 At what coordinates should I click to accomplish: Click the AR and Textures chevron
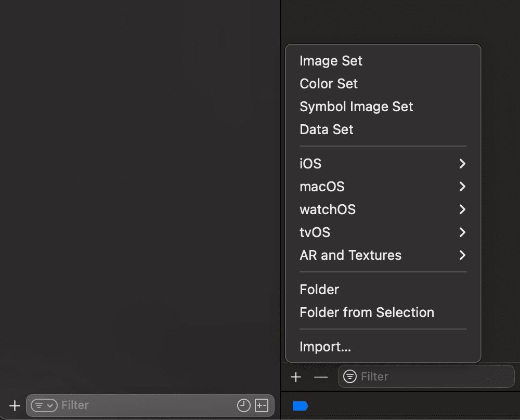point(462,255)
